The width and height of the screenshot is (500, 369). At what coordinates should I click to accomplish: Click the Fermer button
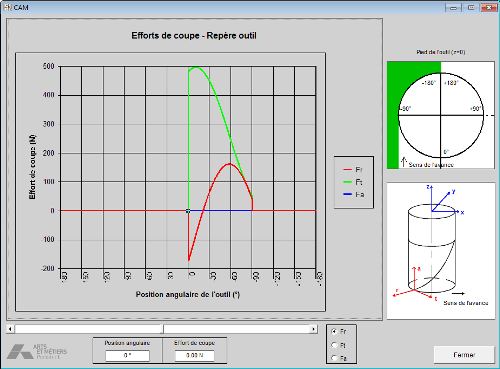[464, 355]
